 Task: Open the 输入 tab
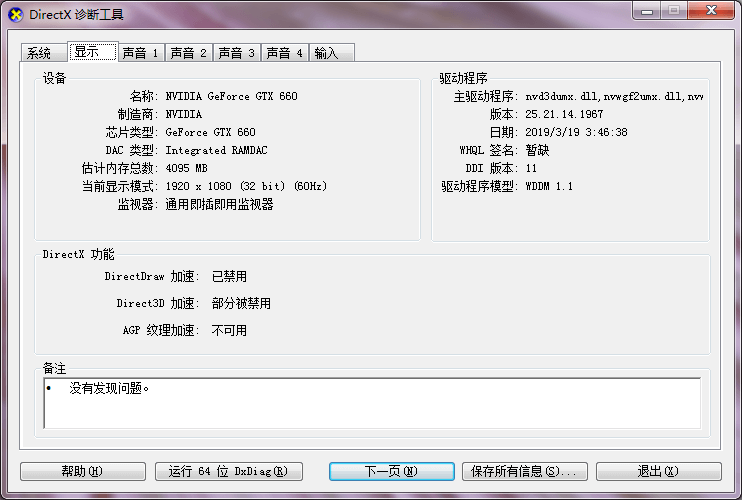tap(332, 53)
